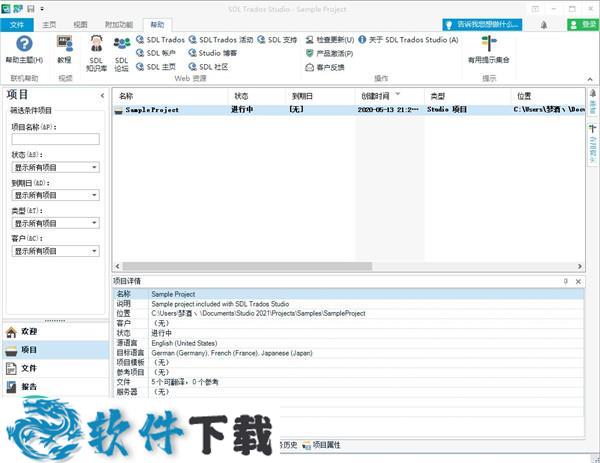
Task: Open the SDL 论坛 forum icon
Action: pos(122,53)
